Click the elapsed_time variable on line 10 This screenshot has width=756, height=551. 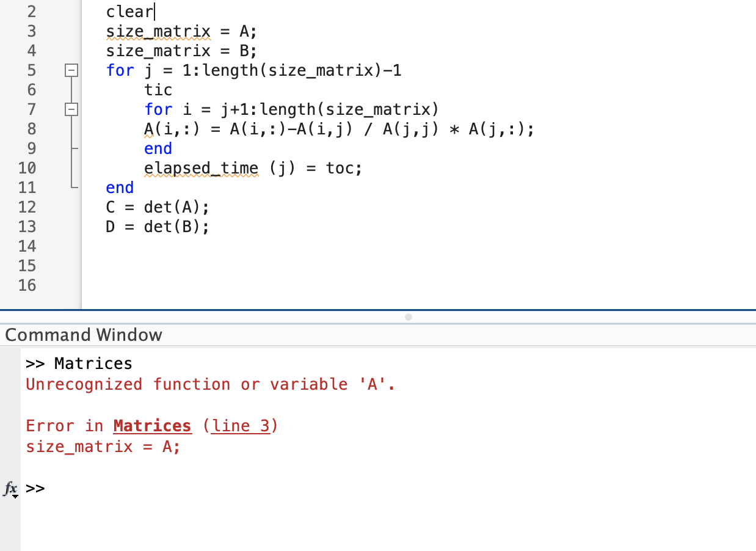coord(201,168)
